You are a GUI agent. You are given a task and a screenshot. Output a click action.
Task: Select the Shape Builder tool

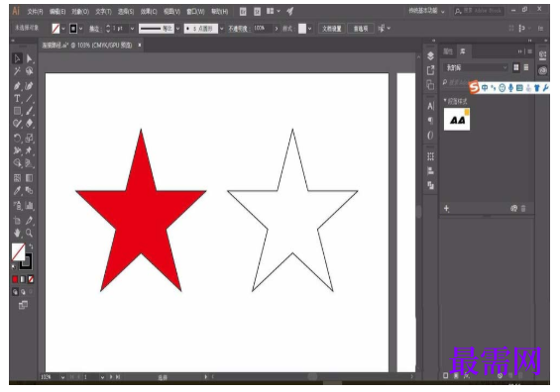pos(17,163)
